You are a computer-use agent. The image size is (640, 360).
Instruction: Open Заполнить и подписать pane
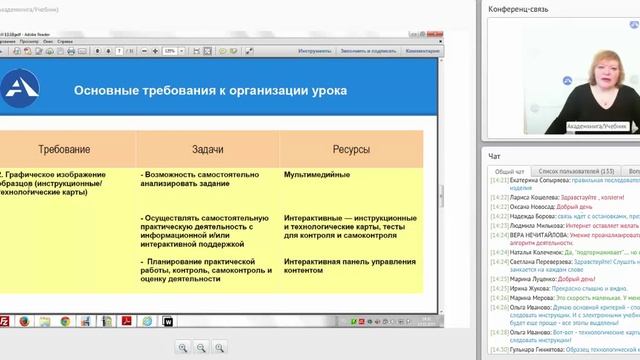[x=368, y=51]
